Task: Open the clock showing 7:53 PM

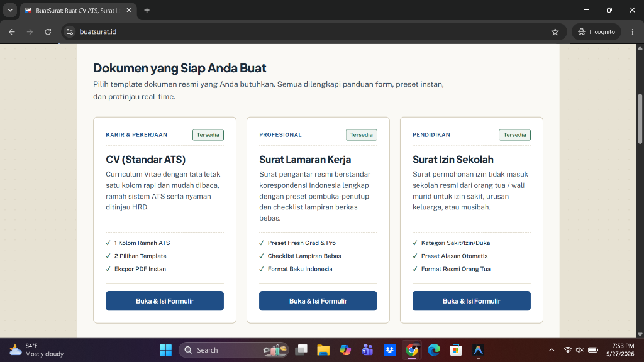Action: pos(619,350)
